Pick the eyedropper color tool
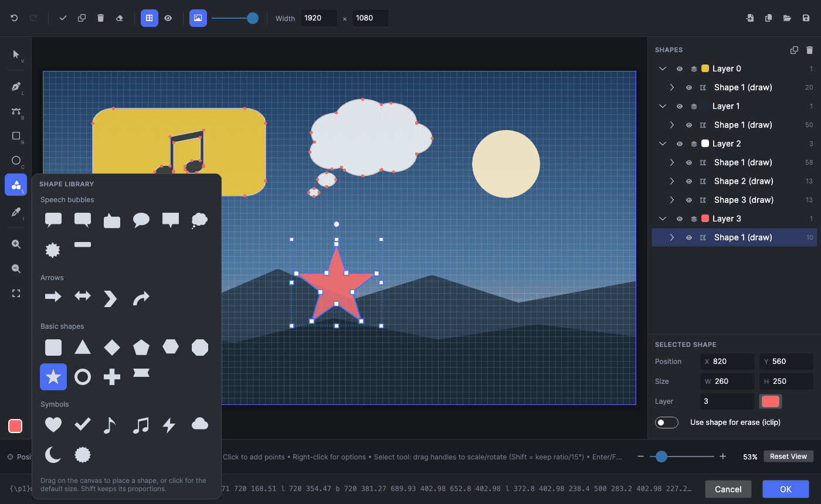Screen dimensions: 821x504 16,212
